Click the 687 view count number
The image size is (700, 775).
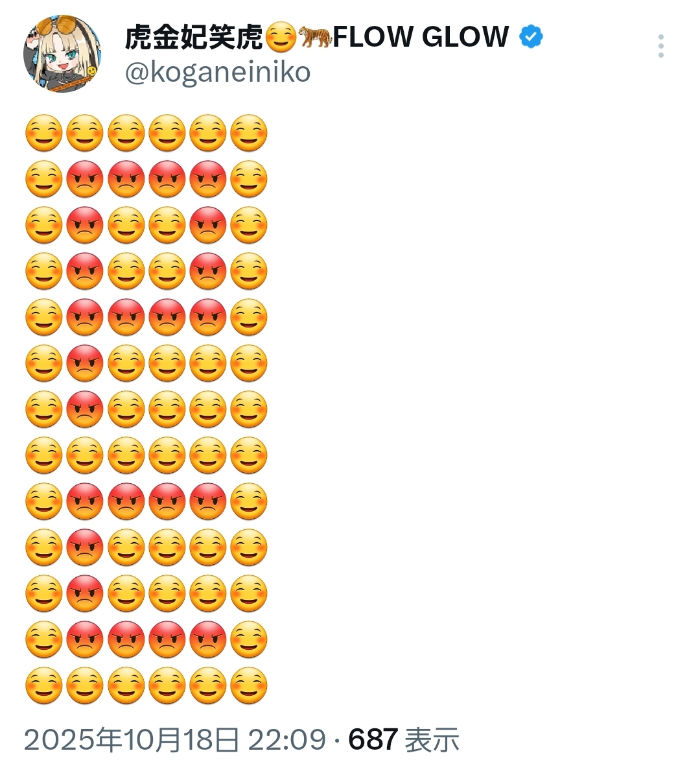coord(373,739)
